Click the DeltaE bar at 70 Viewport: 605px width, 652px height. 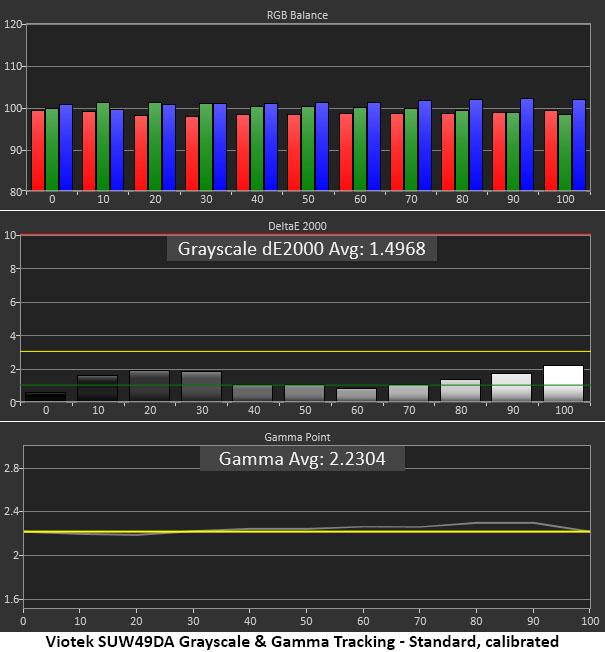[408, 393]
